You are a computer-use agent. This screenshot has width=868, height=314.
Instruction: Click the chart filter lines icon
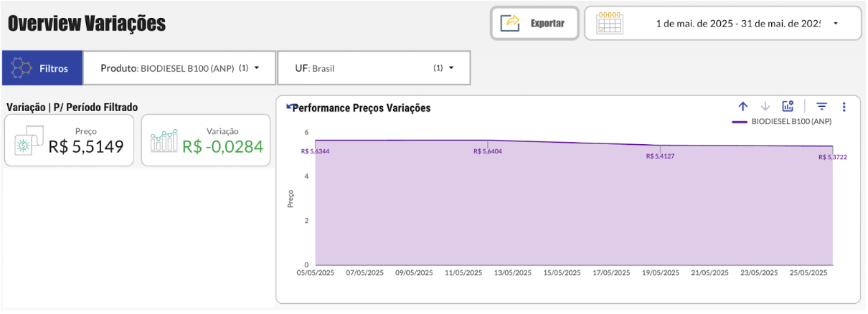click(x=822, y=107)
